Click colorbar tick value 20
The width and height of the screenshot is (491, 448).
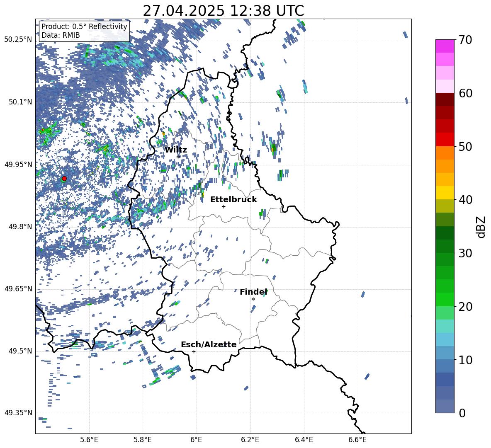coord(465,307)
